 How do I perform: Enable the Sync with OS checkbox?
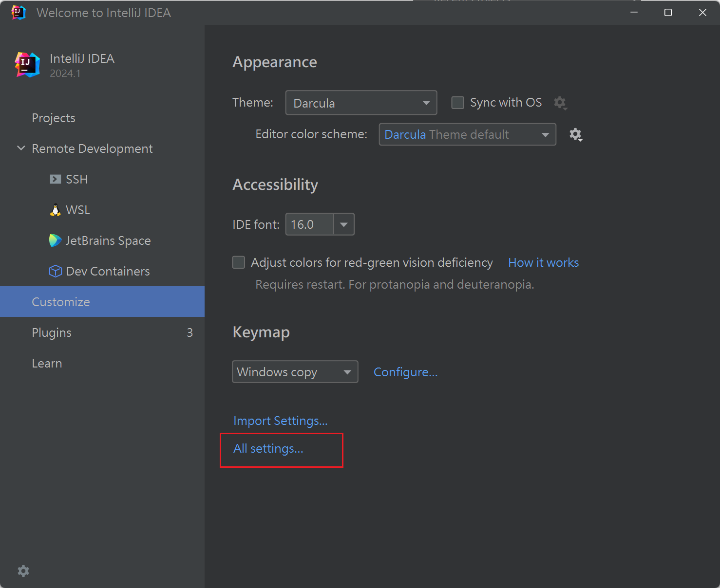(457, 103)
